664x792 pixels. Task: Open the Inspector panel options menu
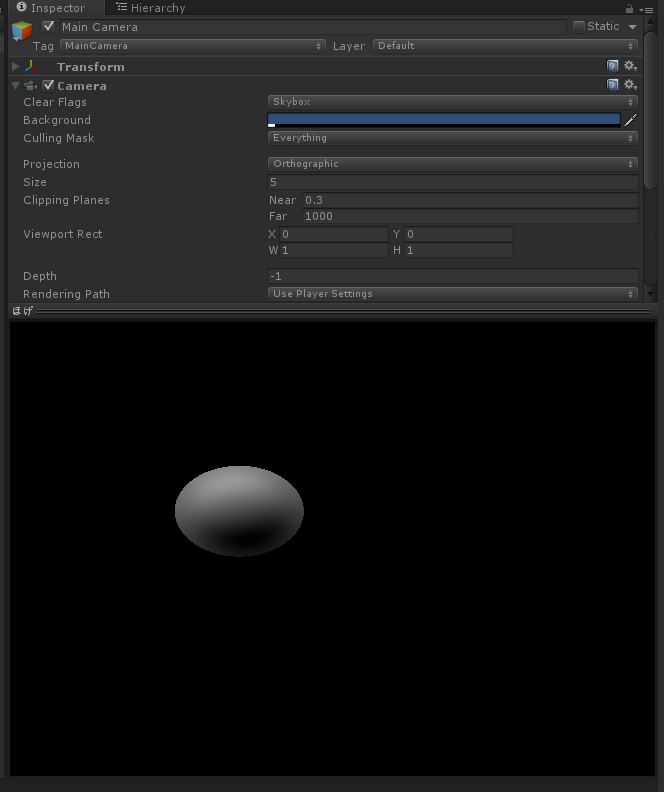[x=646, y=9]
